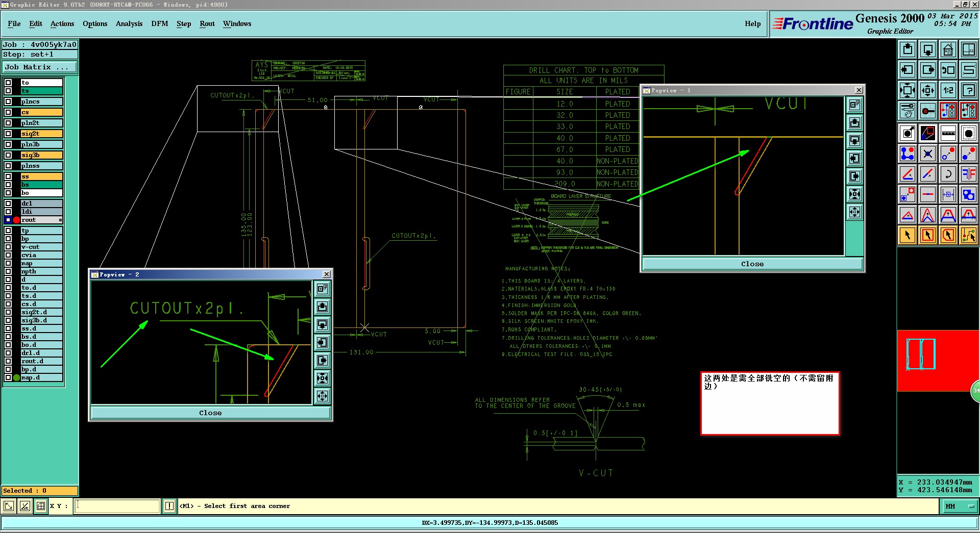Select the sig3b layer row
The width and height of the screenshot is (980, 533).
click(42, 155)
